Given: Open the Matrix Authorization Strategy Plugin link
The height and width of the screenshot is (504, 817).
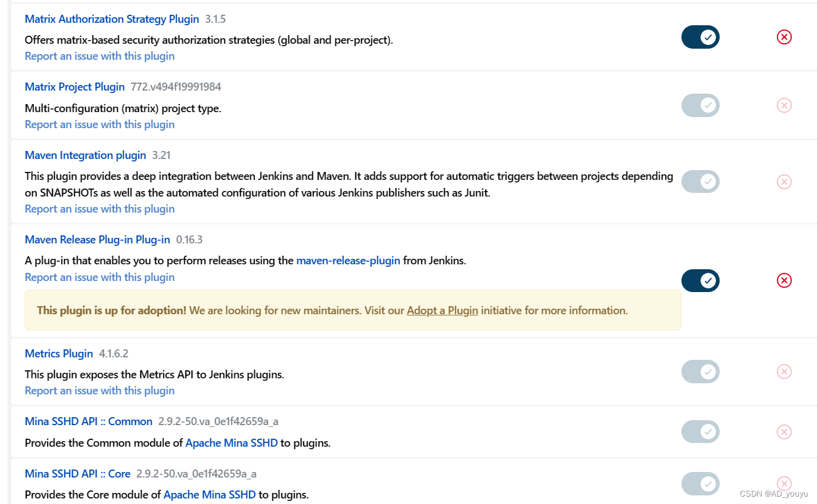Looking at the screenshot, I should tap(112, 19).
